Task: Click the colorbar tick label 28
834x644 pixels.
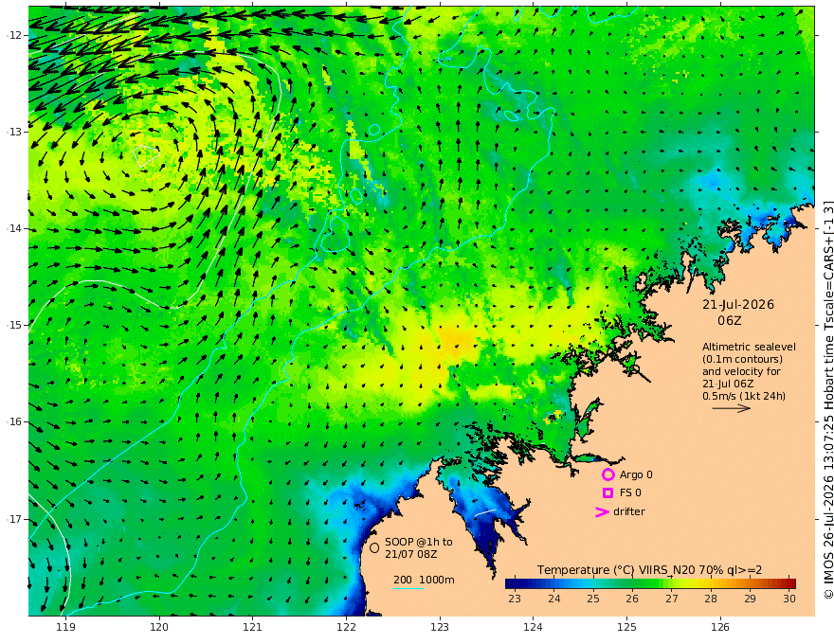Action: point(711,599)
